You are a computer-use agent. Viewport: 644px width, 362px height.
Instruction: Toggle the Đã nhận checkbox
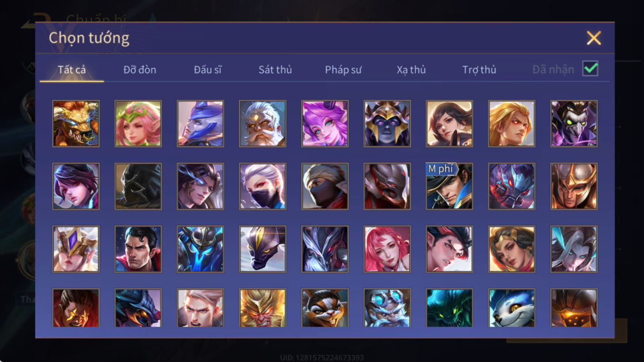[x=591, y=69]
